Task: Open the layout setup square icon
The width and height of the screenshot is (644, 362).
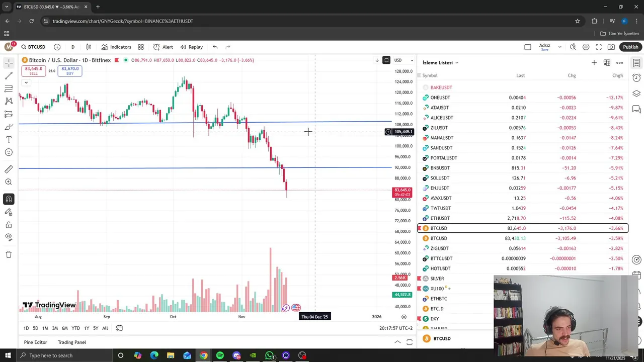Action: tap(528, 47)
